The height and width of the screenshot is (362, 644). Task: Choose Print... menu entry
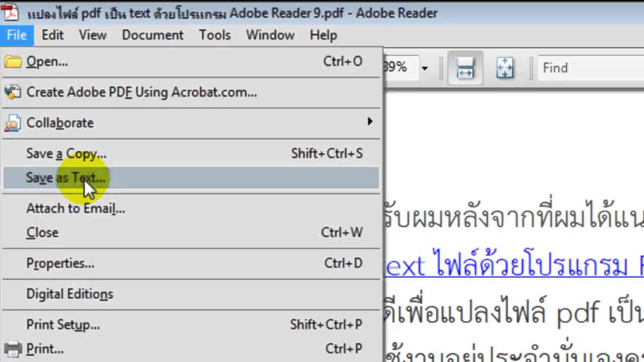click(x=191, y=348)
